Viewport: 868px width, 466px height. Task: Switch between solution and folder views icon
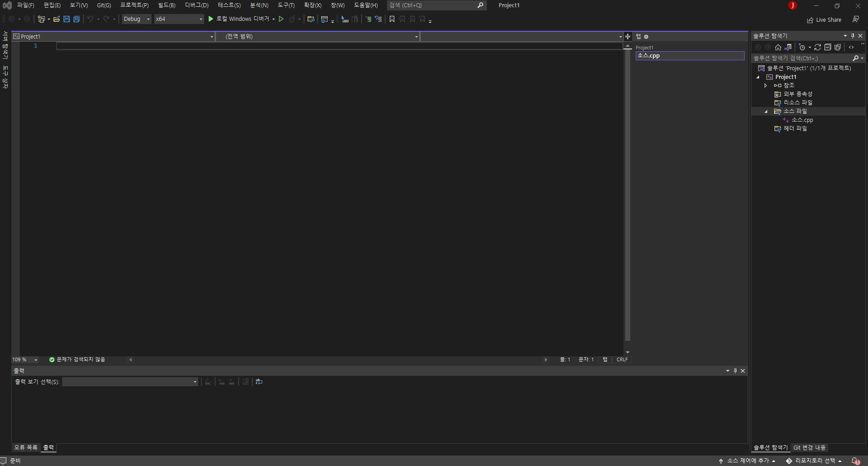[x=788, y=47]
